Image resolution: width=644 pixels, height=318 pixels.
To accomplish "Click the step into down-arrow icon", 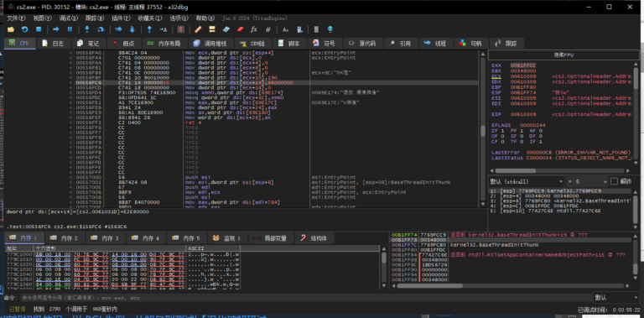I will click(x=87, y=29).
